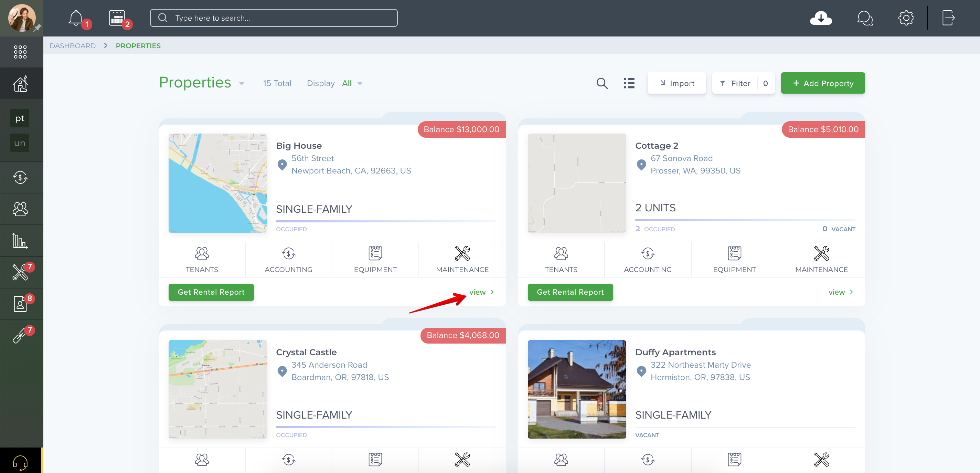This screenshot has height=473, width=980.
Task: Open maintenance tools icon with badge 7
Action: click(21, 272)
